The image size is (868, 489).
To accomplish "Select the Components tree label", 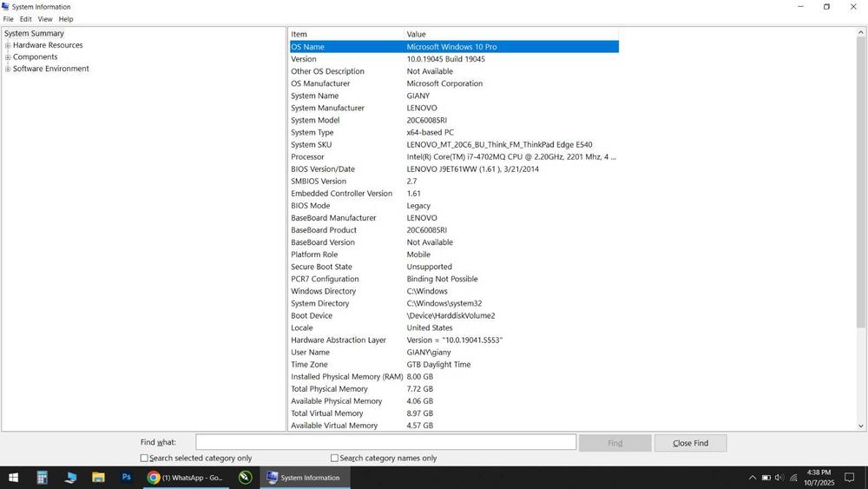I will point(36,57).
